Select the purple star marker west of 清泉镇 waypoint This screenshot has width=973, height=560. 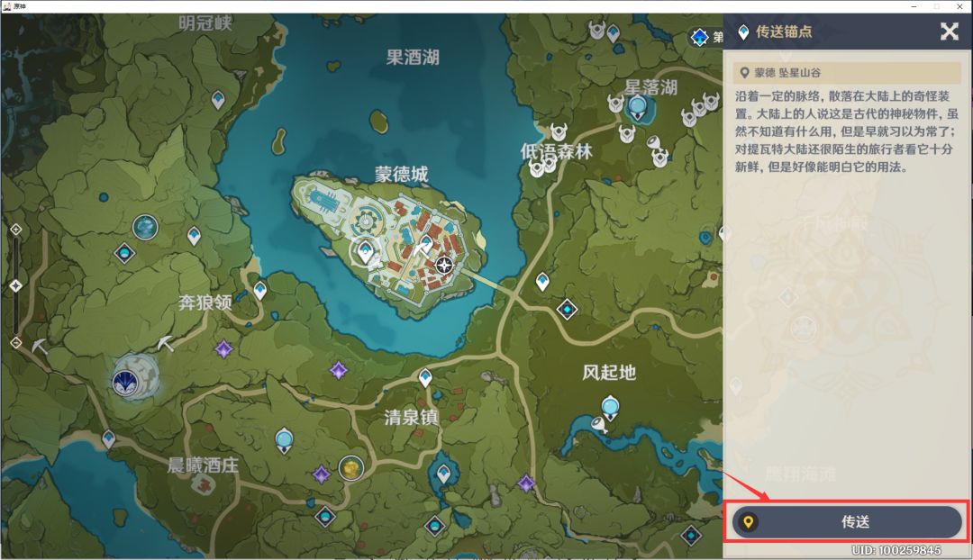point(338,370)
